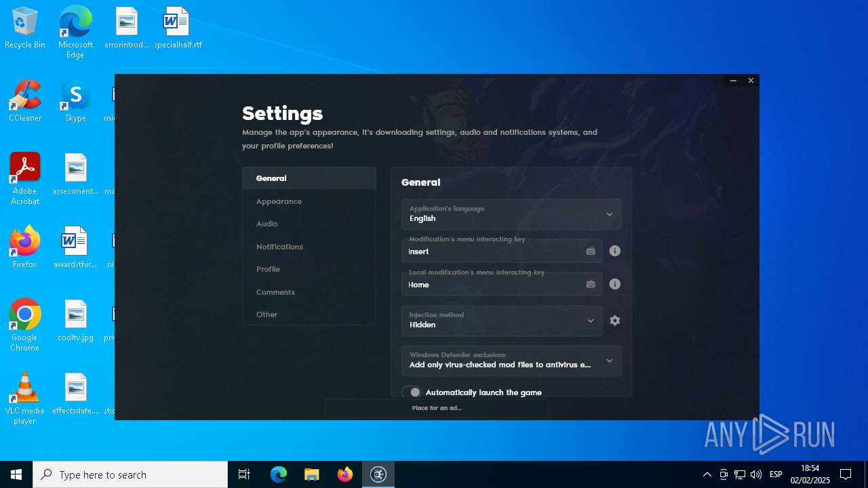Launch Edge from the taskbar
The height and width of the screenshot is (488, 868).
[279, 474]
